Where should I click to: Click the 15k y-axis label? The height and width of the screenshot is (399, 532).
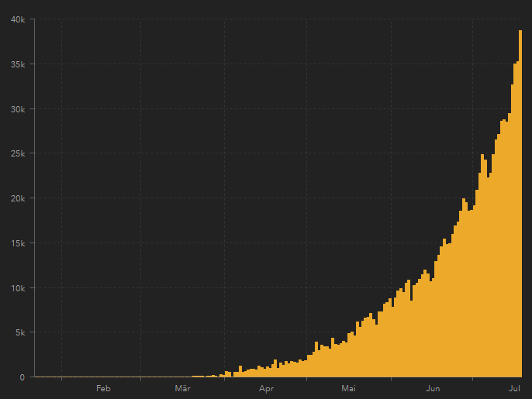click(x=18, y=243)
